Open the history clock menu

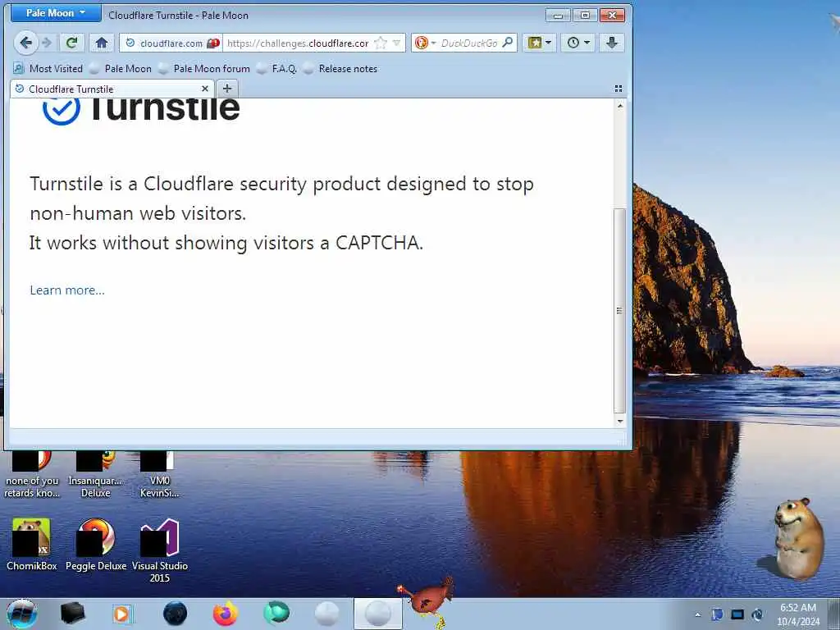coord(578,43)
